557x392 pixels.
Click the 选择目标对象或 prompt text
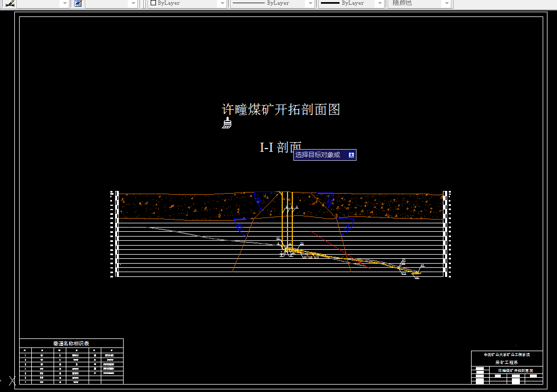(x=318, y=155)
